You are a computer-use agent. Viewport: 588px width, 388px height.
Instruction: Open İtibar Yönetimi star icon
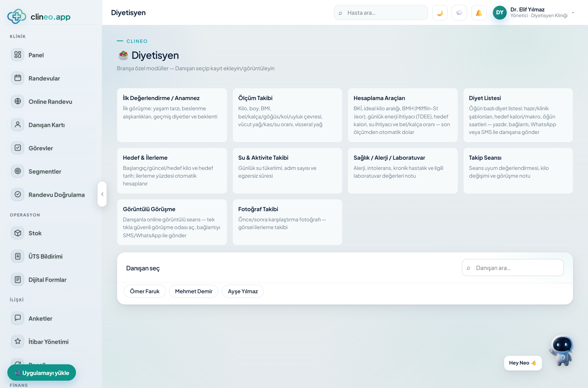click(x=18, y=341)
